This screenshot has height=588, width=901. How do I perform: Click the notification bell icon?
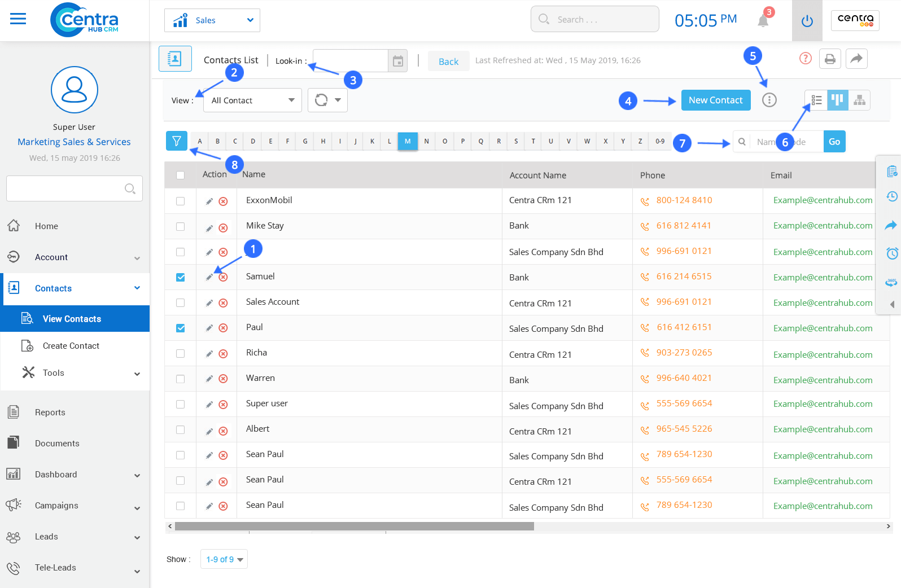tap(763, 21)
